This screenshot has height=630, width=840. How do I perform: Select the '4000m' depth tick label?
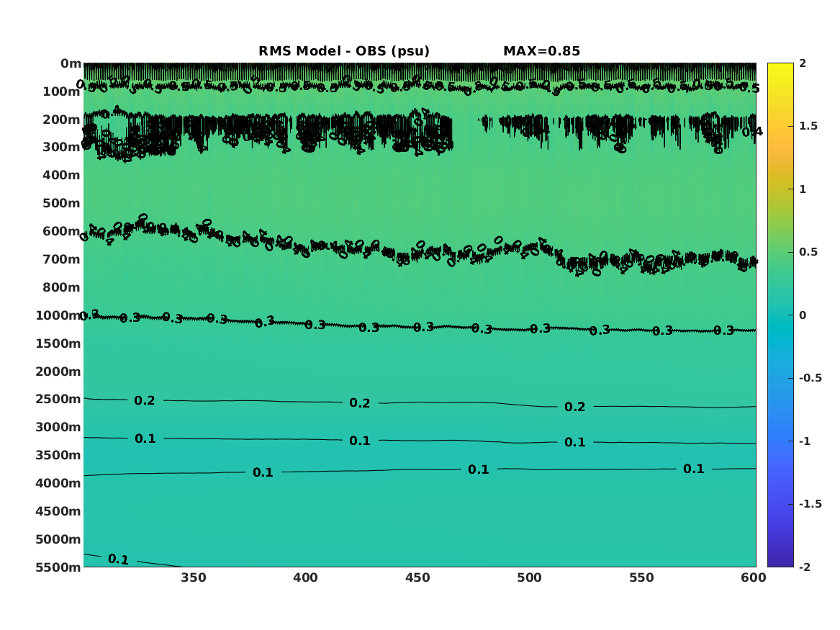58,483
